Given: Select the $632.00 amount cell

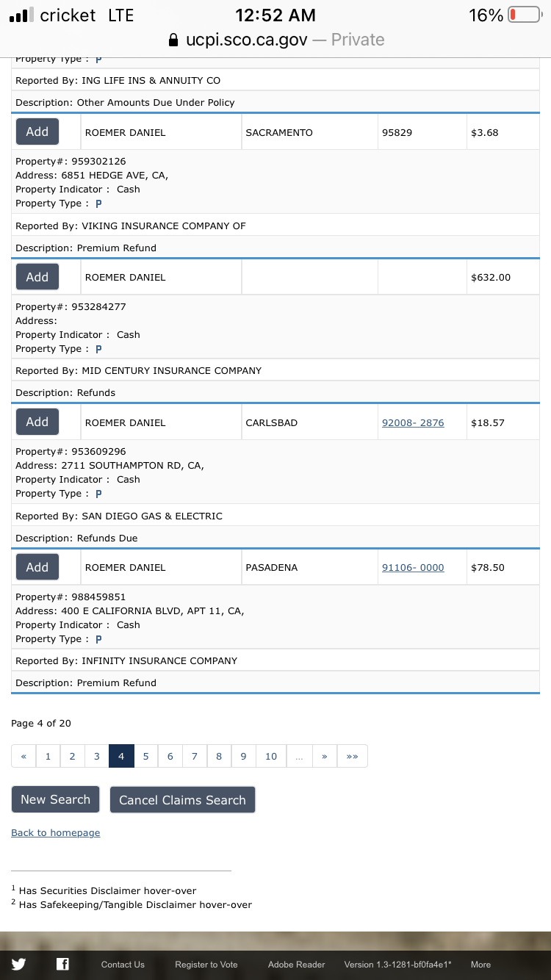Looking at the screenshot, I should point(503,277).
